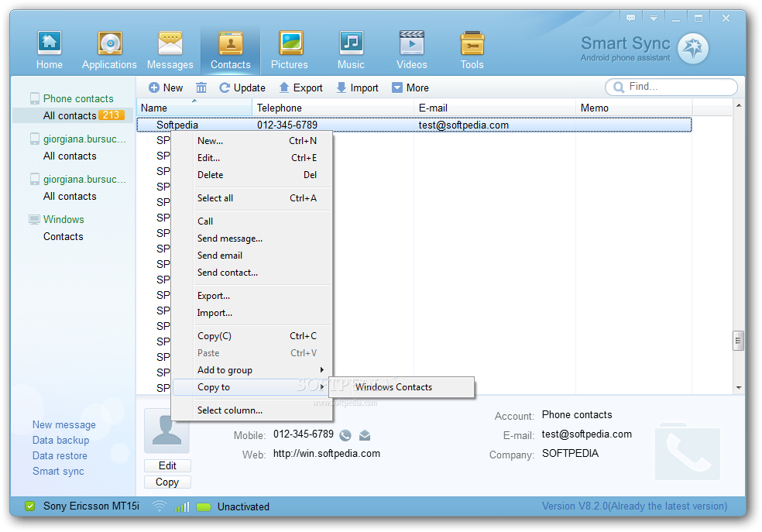Viewport: 762px width, 532px height.
Task: Click the New message link
Action: (x=63, y=424)
